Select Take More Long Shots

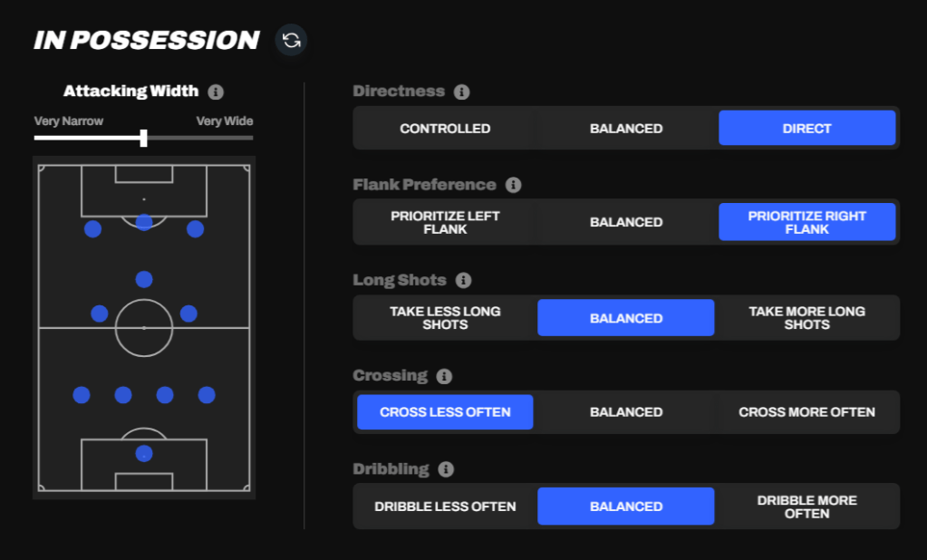pyautogui.click(x=806, y=318)
